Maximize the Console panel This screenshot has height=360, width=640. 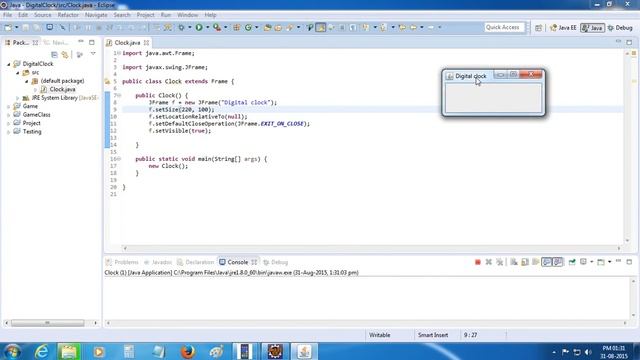click(629, 262)
